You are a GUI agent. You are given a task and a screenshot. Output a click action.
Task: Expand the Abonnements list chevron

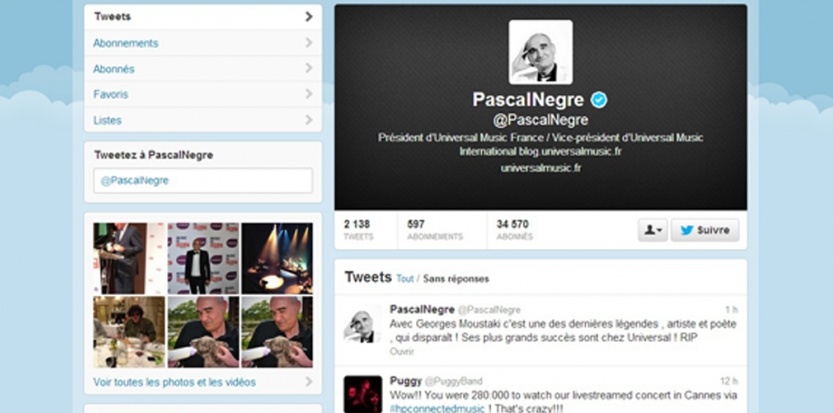pos(309,43)
